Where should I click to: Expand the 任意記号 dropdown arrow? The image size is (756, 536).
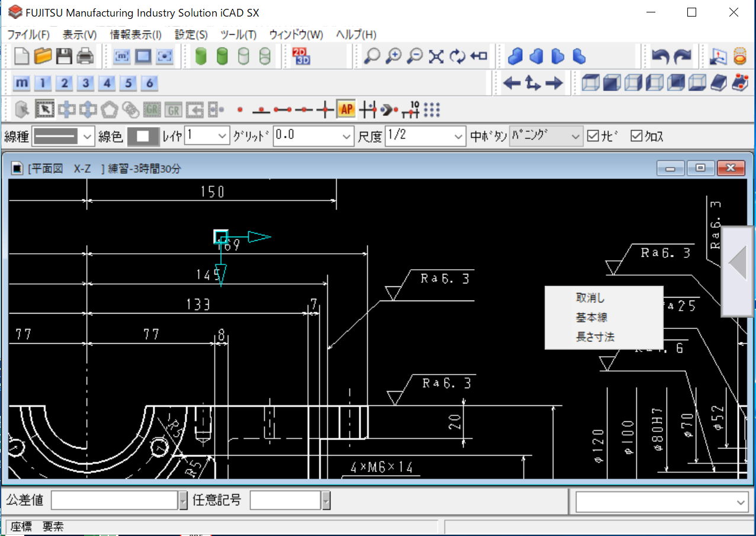coord(326,501)
